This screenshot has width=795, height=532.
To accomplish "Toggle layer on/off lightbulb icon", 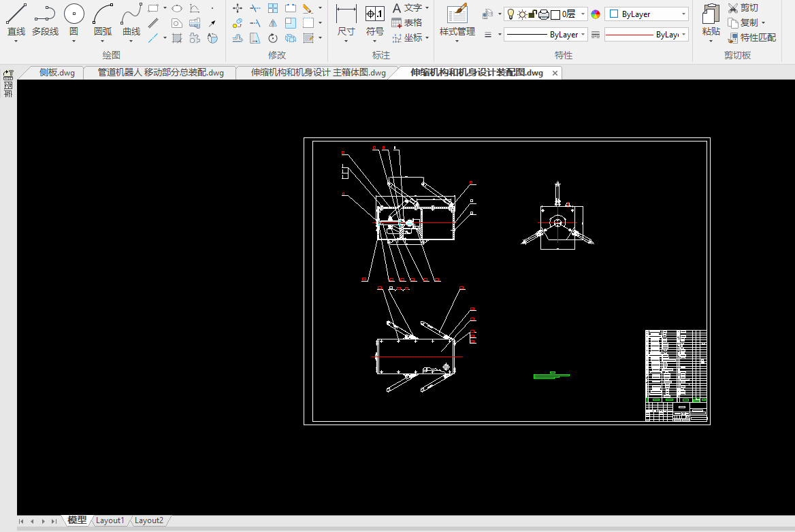I will pos(510,14).
